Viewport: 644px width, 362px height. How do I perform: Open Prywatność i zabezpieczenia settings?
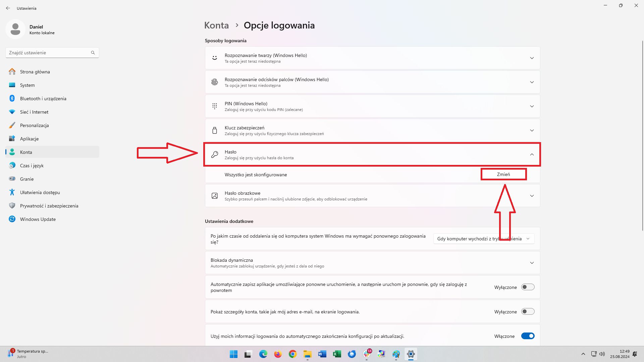[x=49, y=206]
